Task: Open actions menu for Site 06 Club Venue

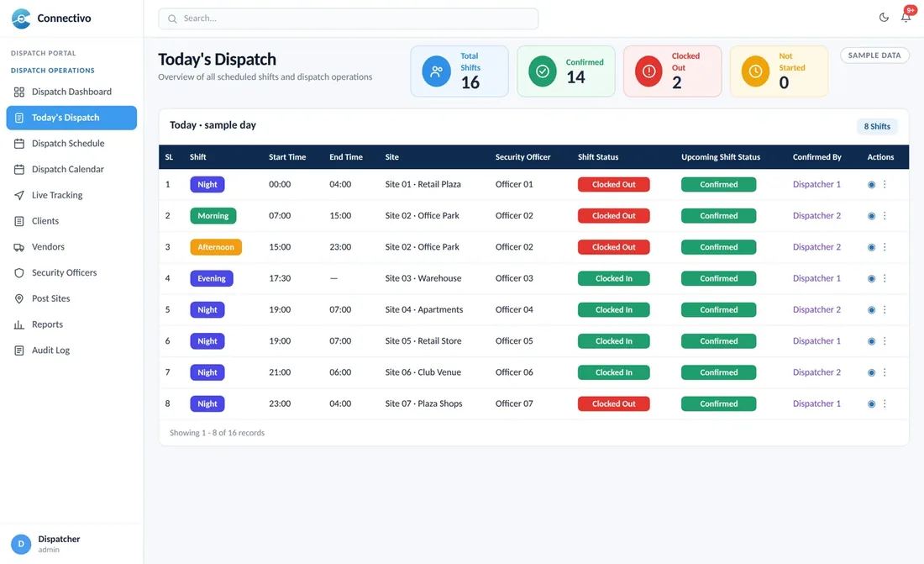Action: (885, 372)
